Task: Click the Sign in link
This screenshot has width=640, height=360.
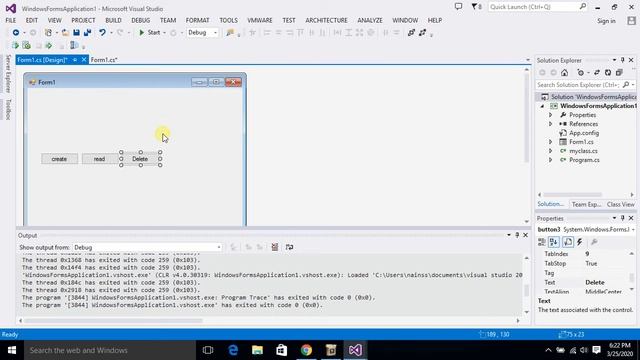Action: 606,21
